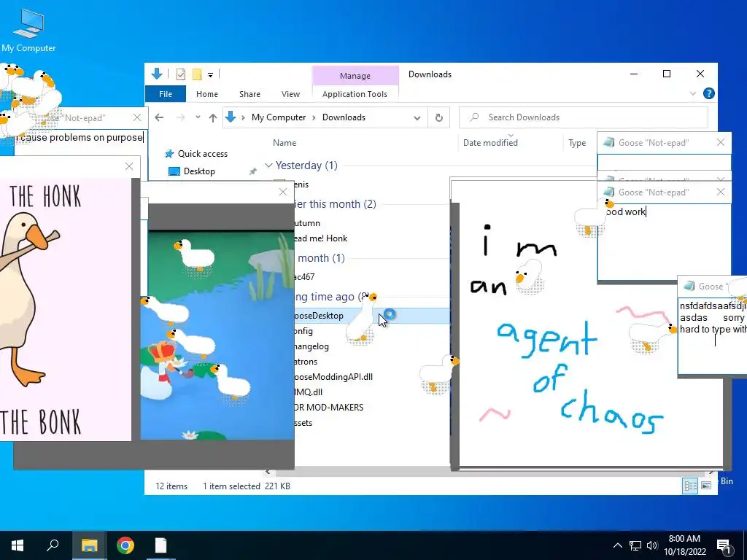Screen dimensions: 747x560
Task: Select the Read me! Honk file
Action: (x=321, y=238)
